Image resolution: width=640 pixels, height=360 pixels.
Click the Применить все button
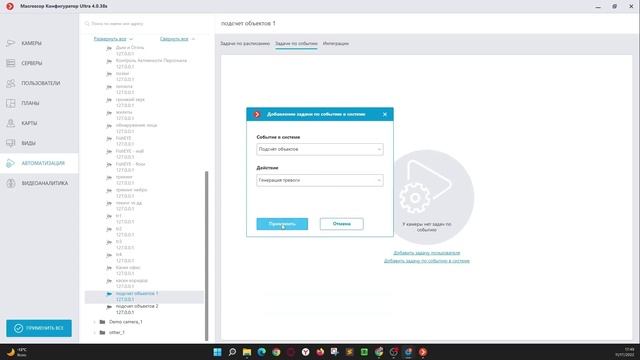[x=39, y=328]
